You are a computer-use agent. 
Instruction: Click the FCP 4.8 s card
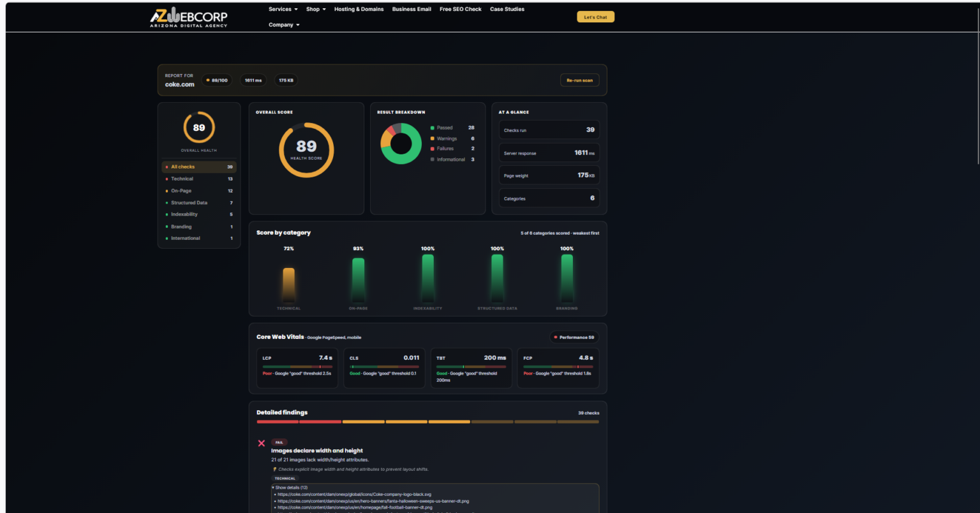coord(558,368)
